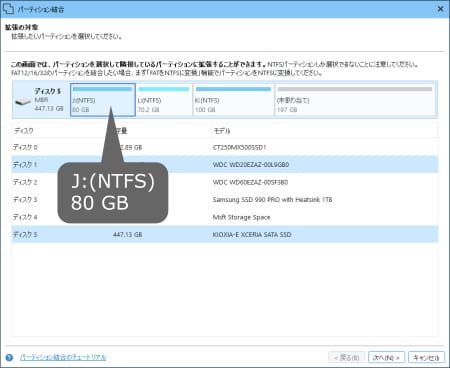Click the CT250MX500SSD1 model cell
450x368 pixels.
pos(239,147)
